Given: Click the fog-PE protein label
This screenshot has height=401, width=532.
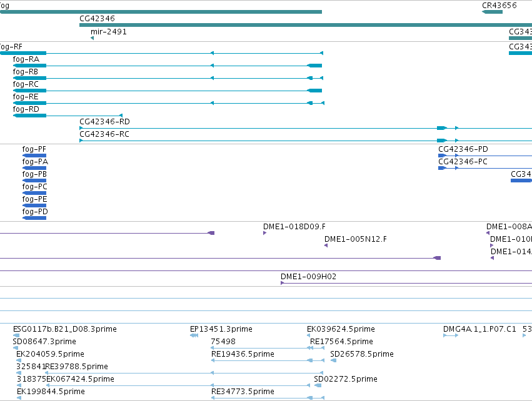Looking at the screenshot, I should click(x=34, y=199).
